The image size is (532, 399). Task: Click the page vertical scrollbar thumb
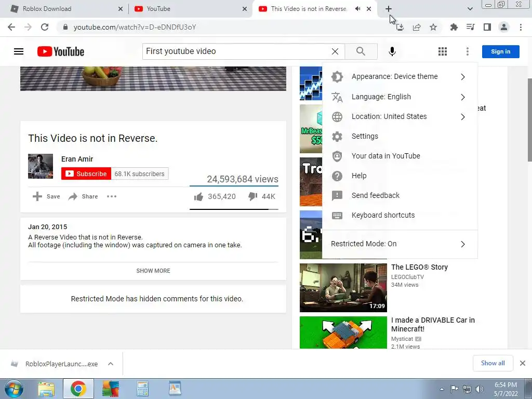click(x=529, y=120)
